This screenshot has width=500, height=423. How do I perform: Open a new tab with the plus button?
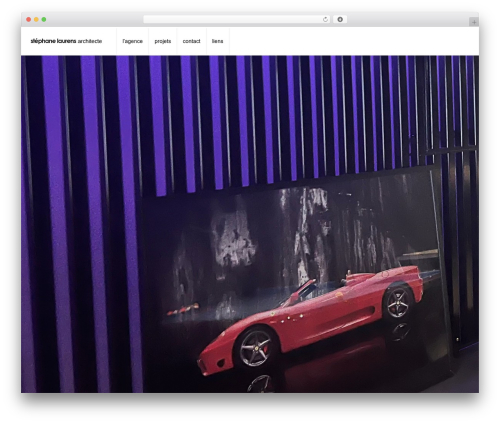point(474,22)
